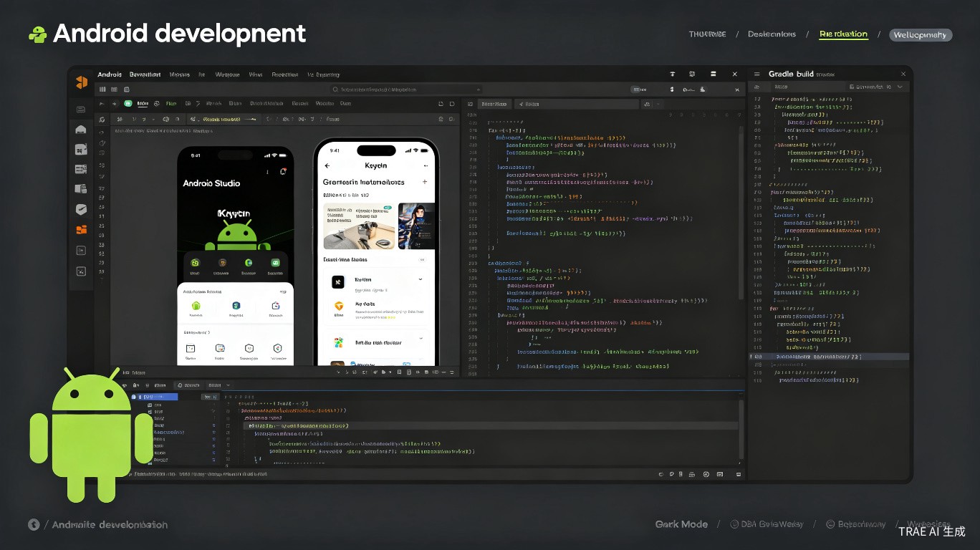Viewport: 980px width, 550px height.
Task: Tap the back arrow in the light phone preview
Action: click(327, 166)
